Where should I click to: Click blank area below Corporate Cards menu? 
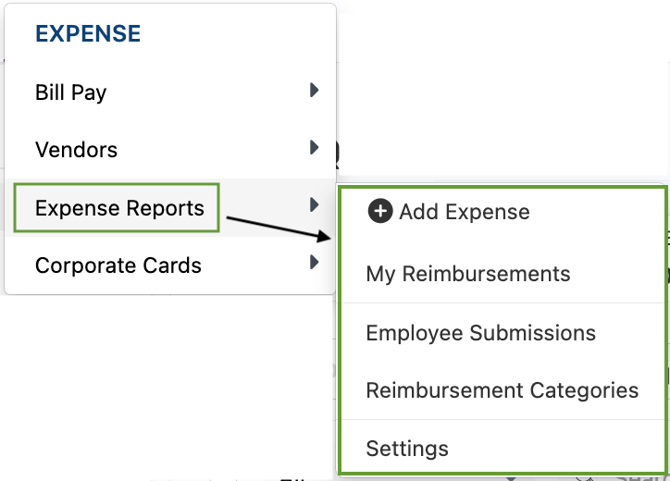pos(167,384)
